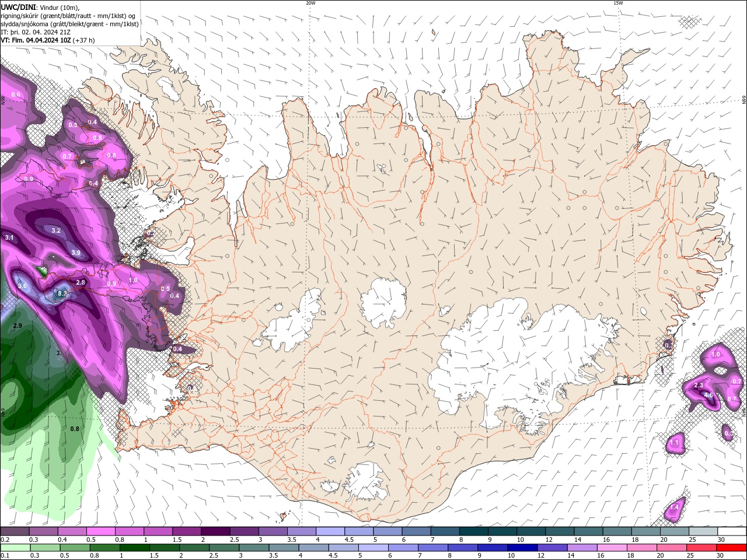Image resolution: width=747 pixels, height=560 pixels.
Task: Click the 0.6 precipitation value
Action: pyautogui.click(x=16, y=94)
